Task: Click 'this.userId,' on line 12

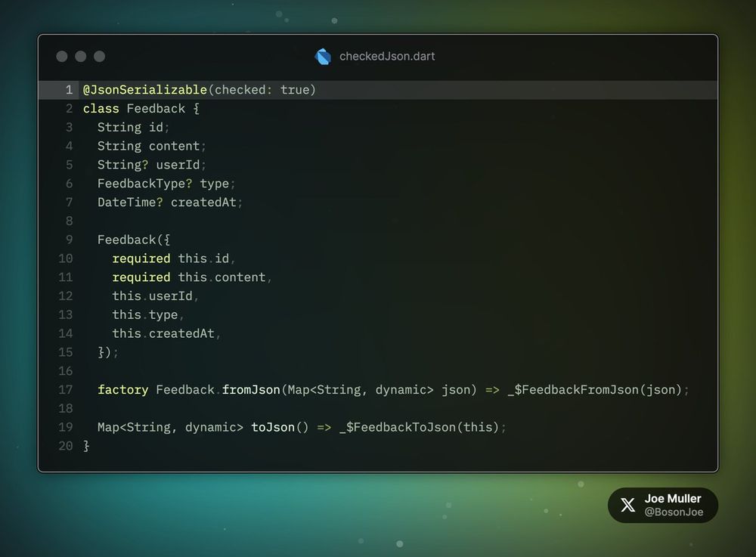Action: 156,296
